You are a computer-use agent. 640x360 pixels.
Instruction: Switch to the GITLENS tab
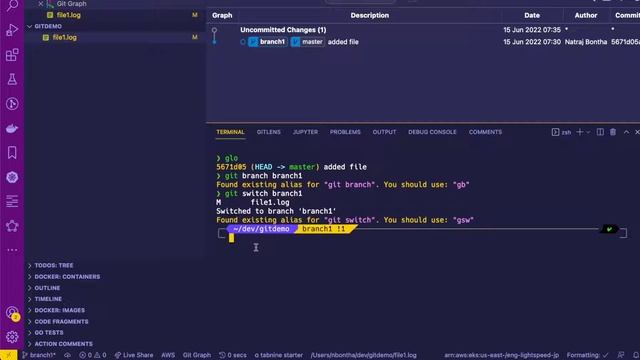pos(269,132)
